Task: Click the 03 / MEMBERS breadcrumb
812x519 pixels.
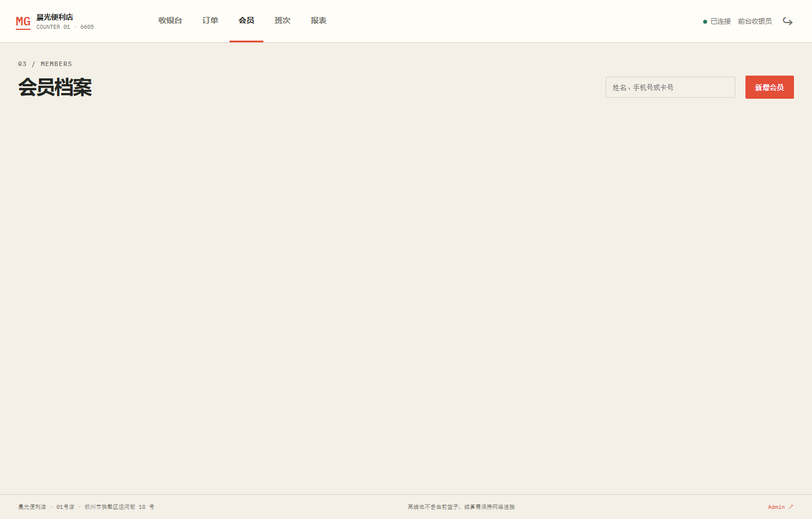Action: (x=45, y=64)
